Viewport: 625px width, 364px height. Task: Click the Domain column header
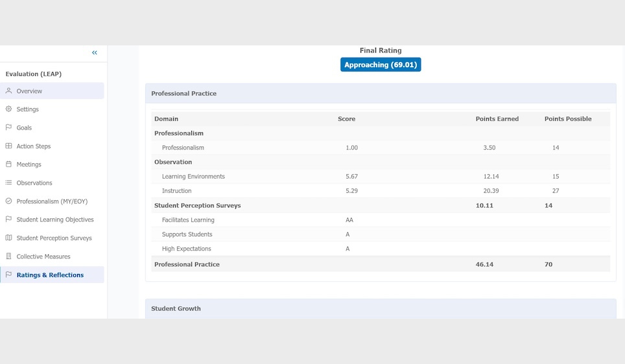click(x=166, y=119)
